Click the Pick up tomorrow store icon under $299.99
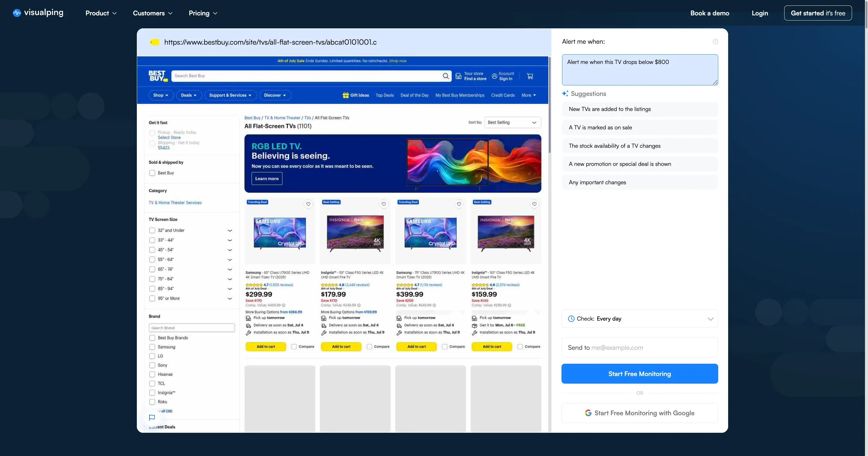The height and width of the screenshot is (456, 868). (248, 318)
